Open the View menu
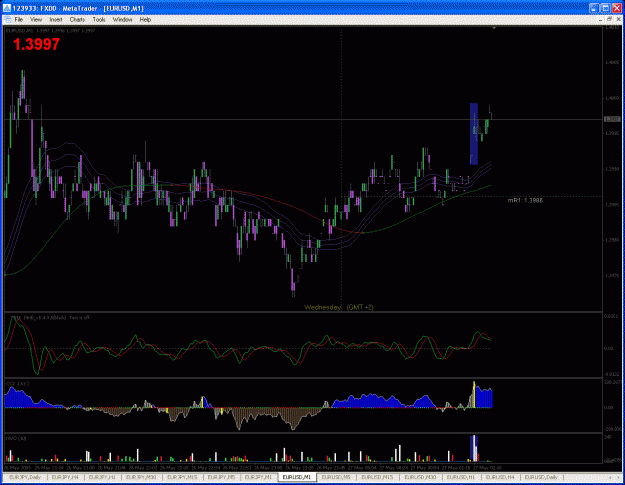 [36, 20]
